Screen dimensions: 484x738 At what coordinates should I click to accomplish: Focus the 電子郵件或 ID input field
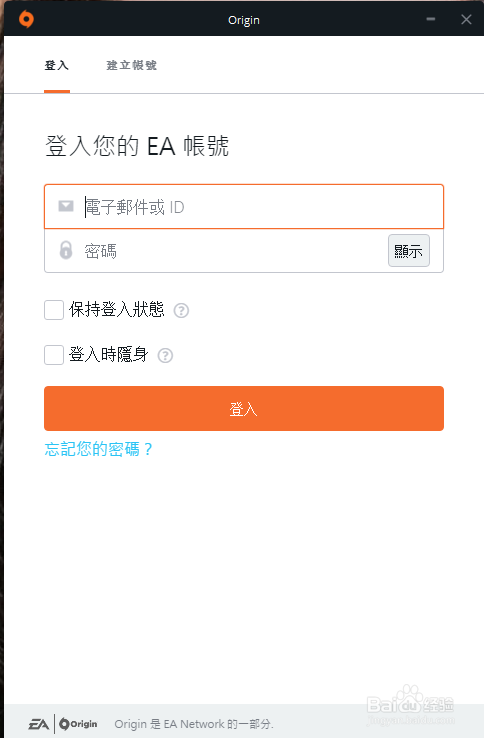244,207
